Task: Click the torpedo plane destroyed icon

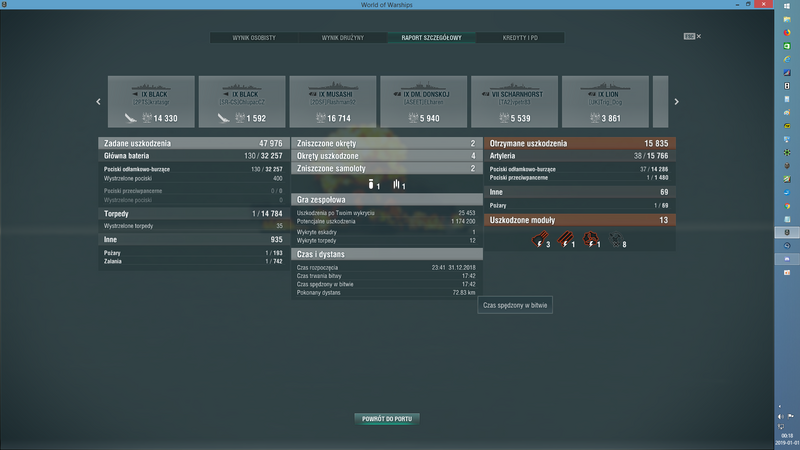Action: coord(396,184)
